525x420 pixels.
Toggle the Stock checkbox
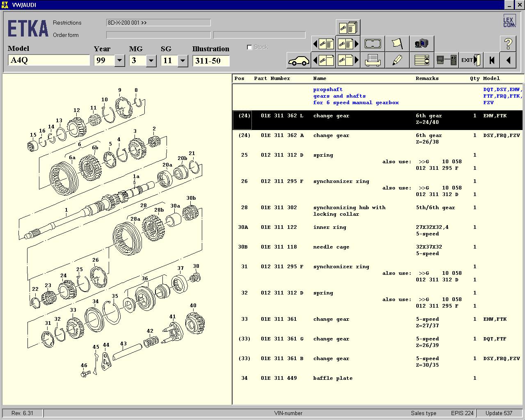[x=249, y=47]
